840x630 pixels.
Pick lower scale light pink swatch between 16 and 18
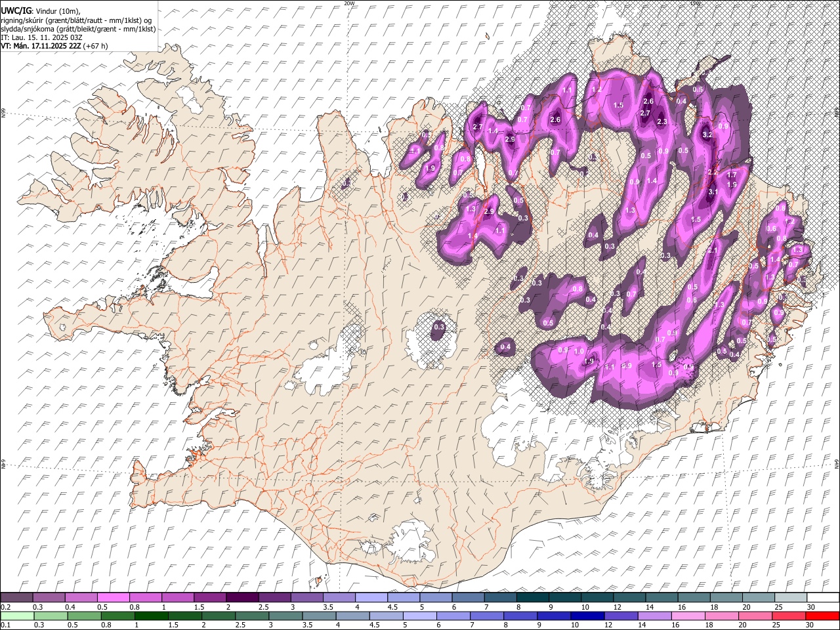tap(688, 616)
